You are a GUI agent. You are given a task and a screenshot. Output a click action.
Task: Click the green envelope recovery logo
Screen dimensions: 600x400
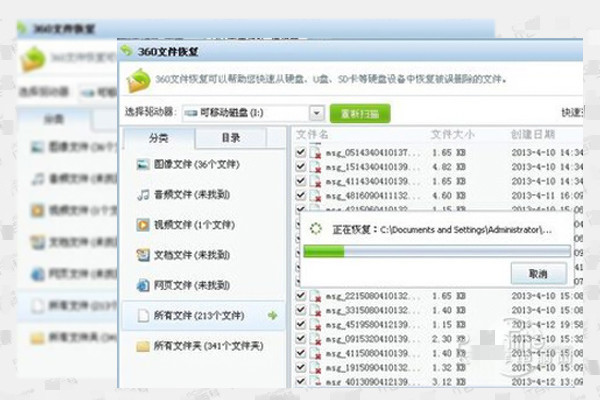tap(139, 80)
